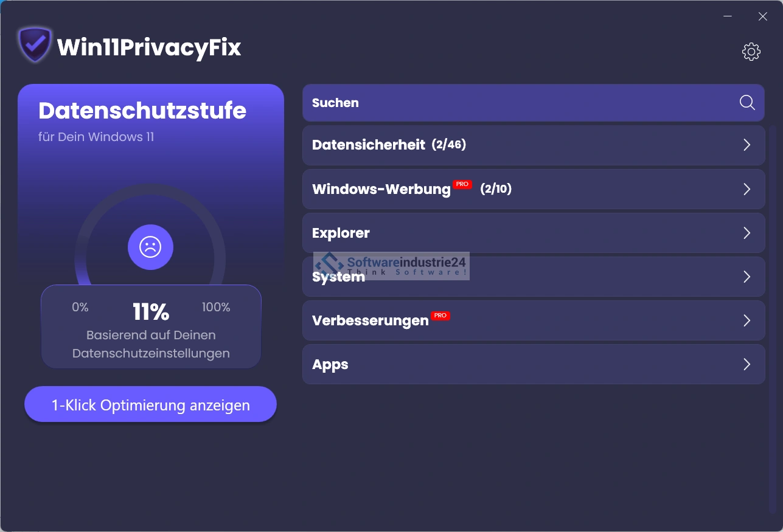Click the PRO badge beside Verbesserungen
This screenshot has height=532, width=783.
pyautogui.click(x=440, y=316)
